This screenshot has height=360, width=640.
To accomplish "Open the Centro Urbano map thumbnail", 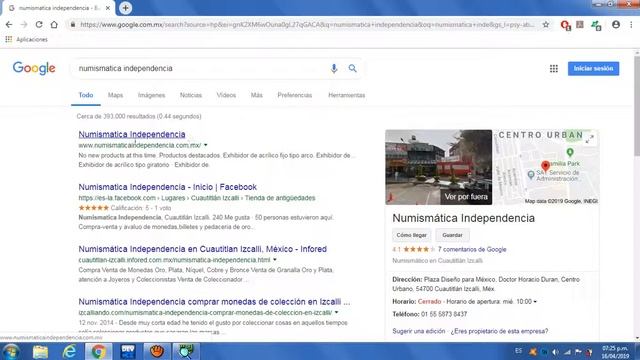I will [546, 167].
